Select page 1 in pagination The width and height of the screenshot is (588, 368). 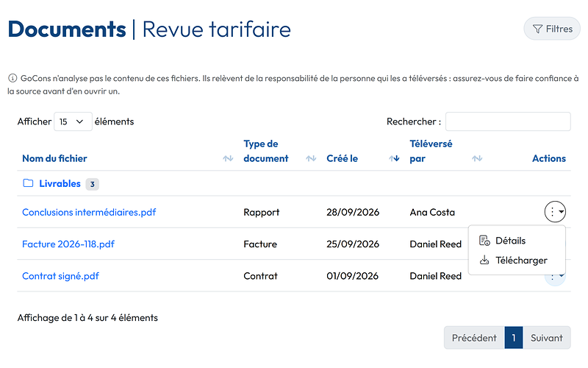coord(514,338)
